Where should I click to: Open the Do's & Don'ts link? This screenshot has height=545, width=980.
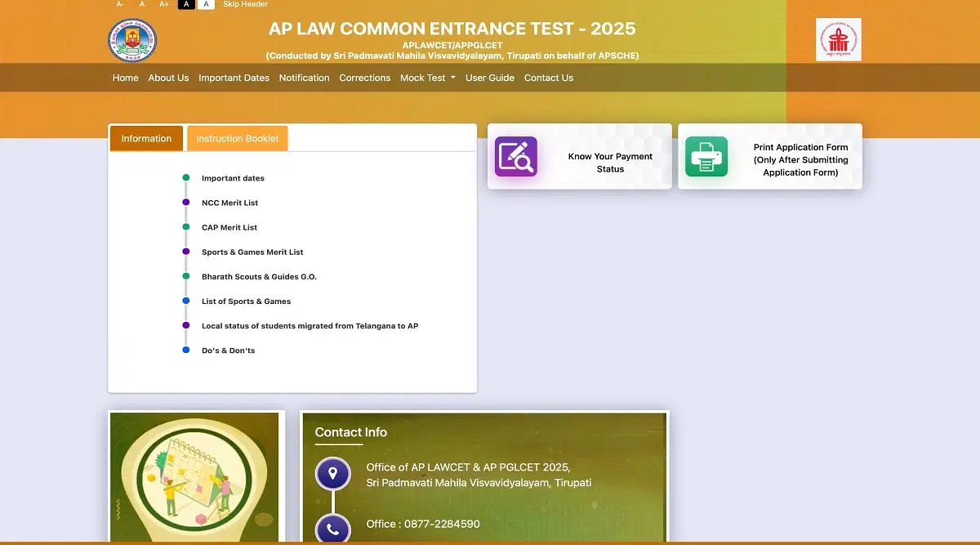pos(228,350)
